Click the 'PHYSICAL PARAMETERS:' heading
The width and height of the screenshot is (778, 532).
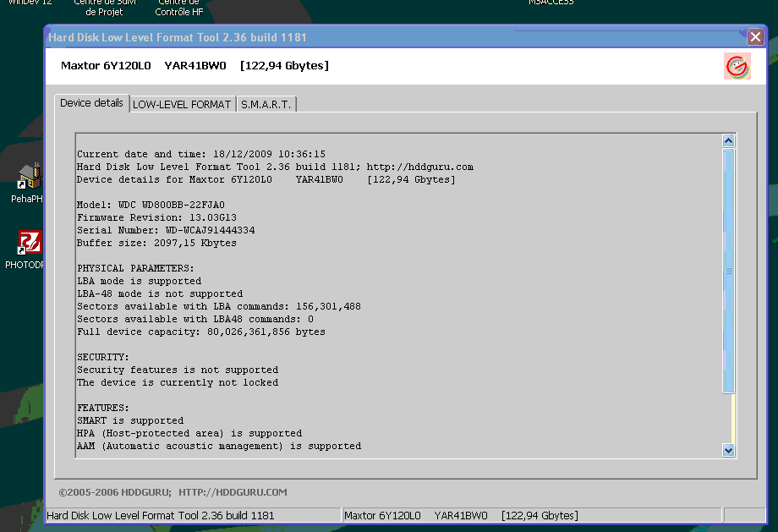pos(135,268)
